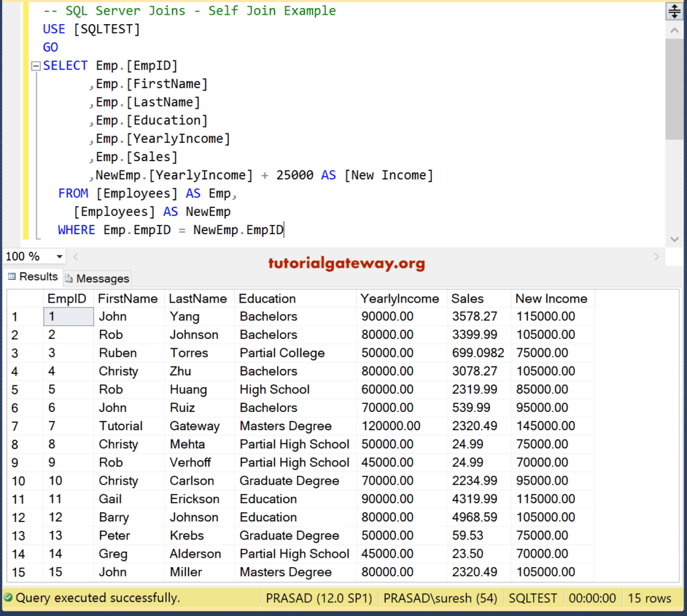
Task: Click the editor split window icon
Action: click(674, 11)
